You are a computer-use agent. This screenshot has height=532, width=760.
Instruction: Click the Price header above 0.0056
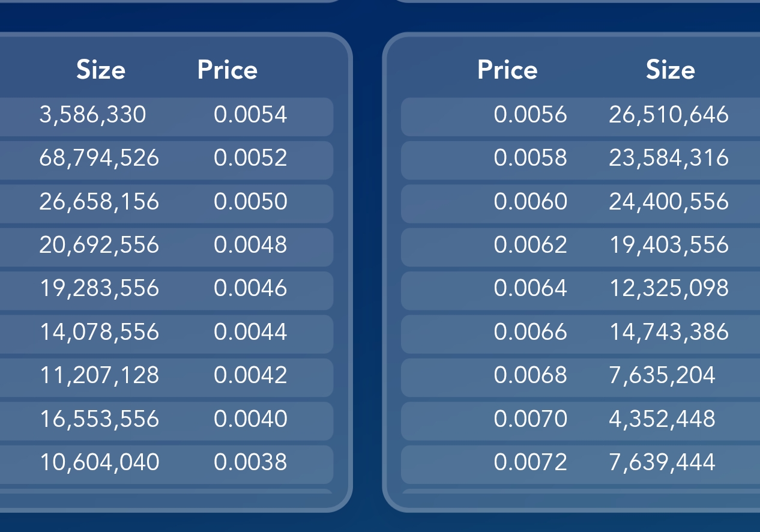[x=507, y=70]
